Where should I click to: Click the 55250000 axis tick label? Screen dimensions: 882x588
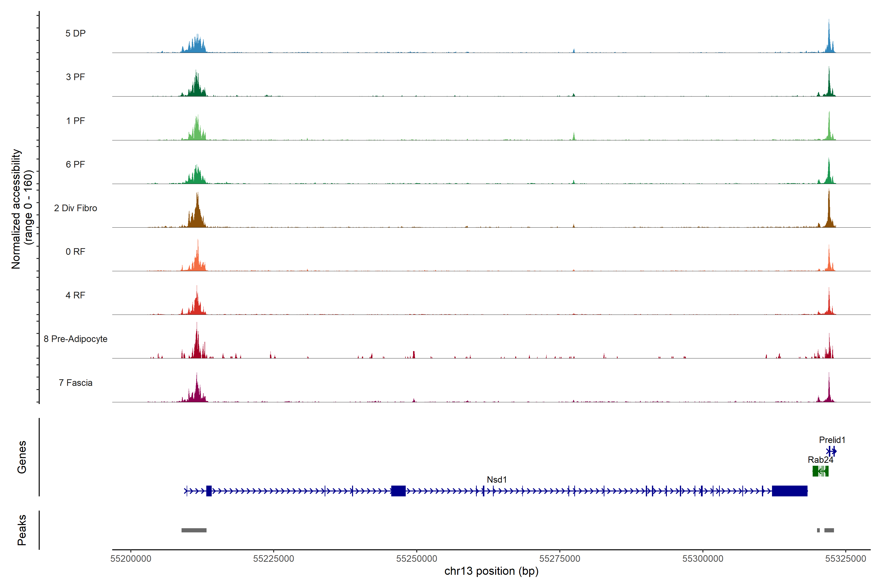(417, 559)
